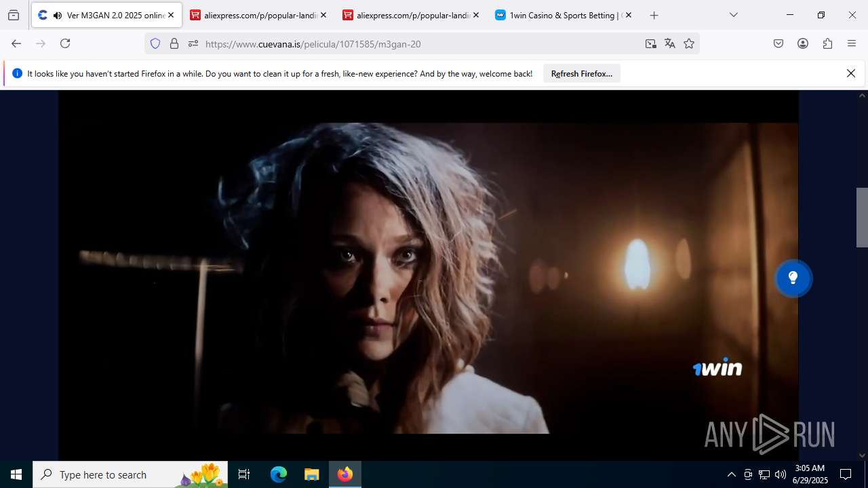Image resolution: width=868 pixels, height=488 pixels.
Task: Open the network status tray icon
Action: pos(764,474)
